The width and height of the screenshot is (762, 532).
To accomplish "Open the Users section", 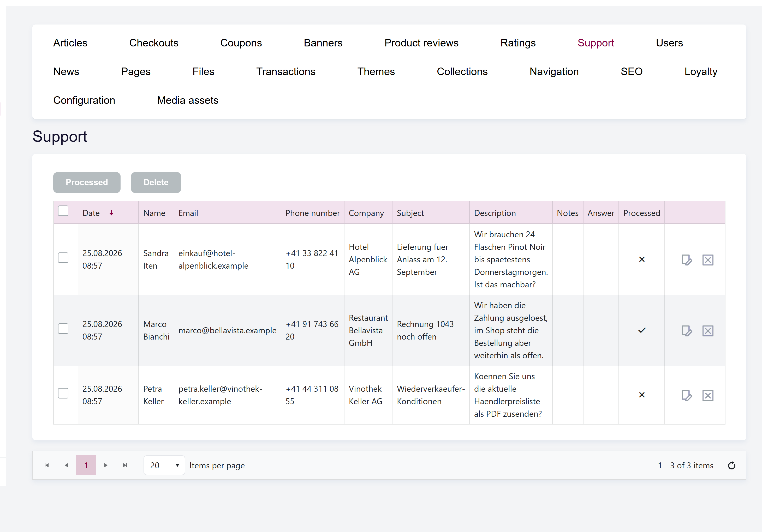I will pos(669,43).
